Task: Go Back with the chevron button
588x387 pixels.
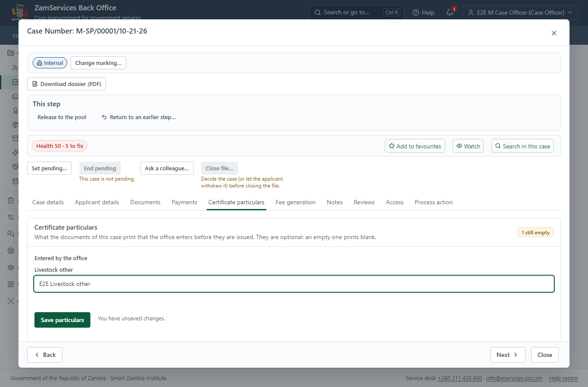Action: [45, 355]
